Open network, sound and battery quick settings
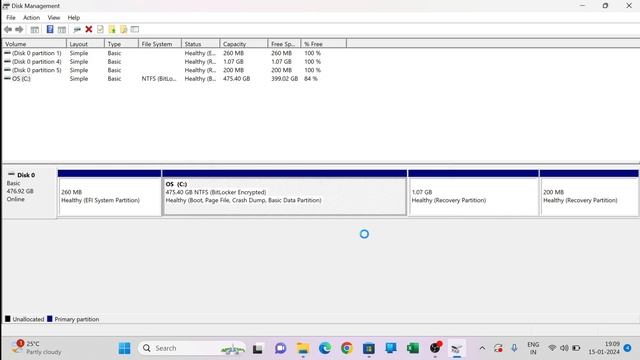 tap(564, 348)
